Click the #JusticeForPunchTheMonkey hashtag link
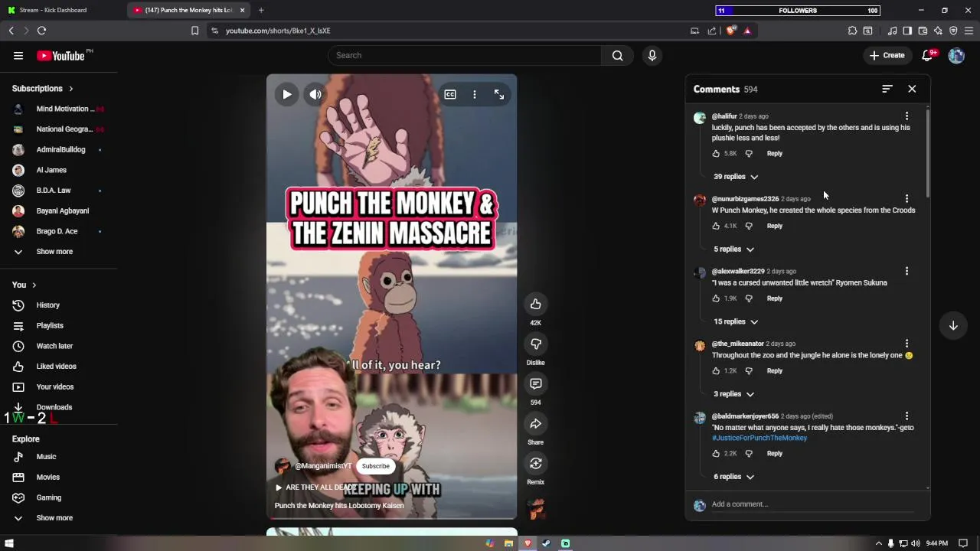This screenshot has width=980, height=551. click(x=759, y=438)
